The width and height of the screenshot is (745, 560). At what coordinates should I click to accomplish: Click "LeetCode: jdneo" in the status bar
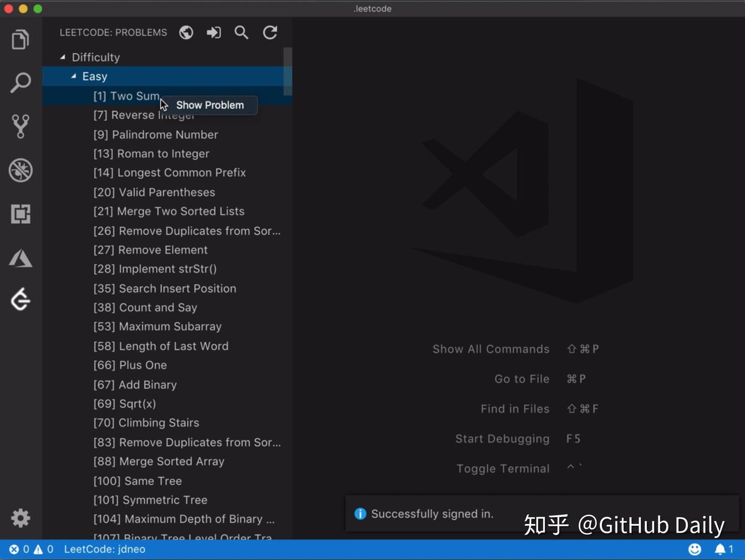point(105,549)
